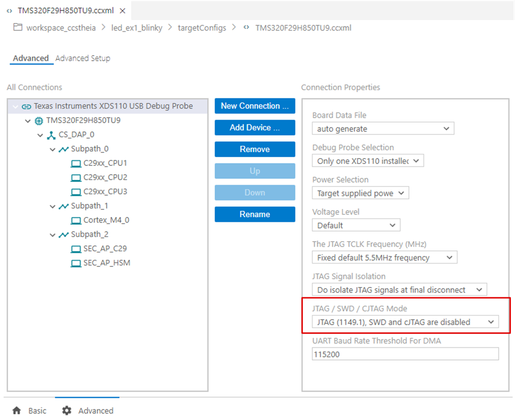Click the gear icon beside Advanced

coord(66,411)
